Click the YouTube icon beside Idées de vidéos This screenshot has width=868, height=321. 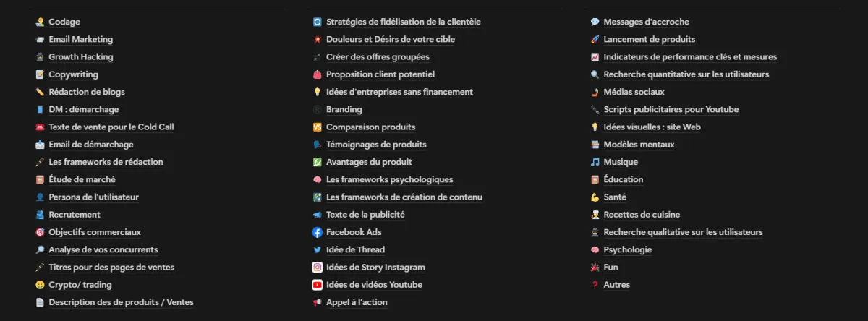coord(317,285)
